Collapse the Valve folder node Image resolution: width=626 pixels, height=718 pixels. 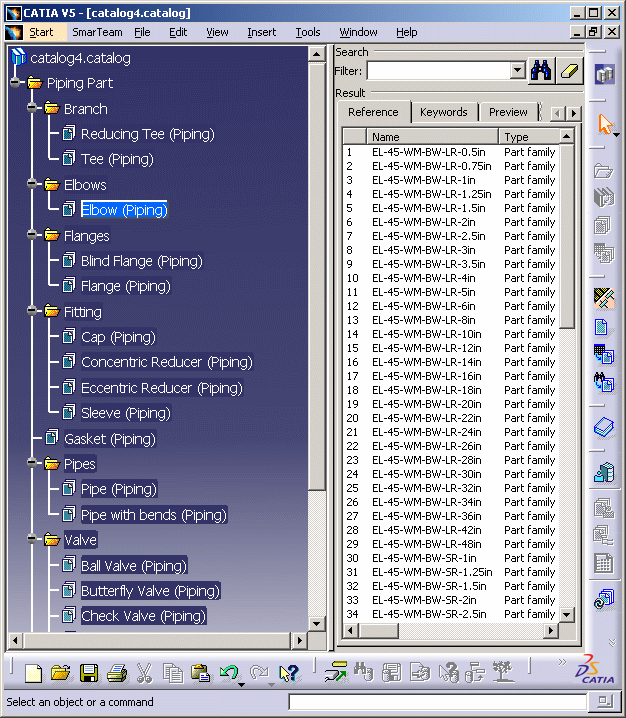32,539
